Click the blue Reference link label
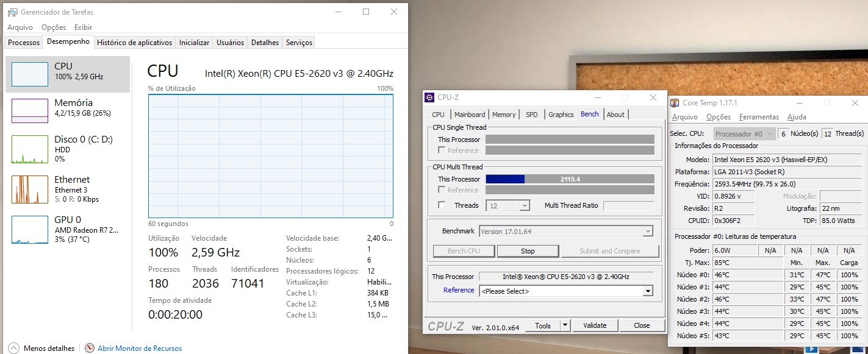Image resolution: width=868 pixels, height=354 pixels. 459,290
